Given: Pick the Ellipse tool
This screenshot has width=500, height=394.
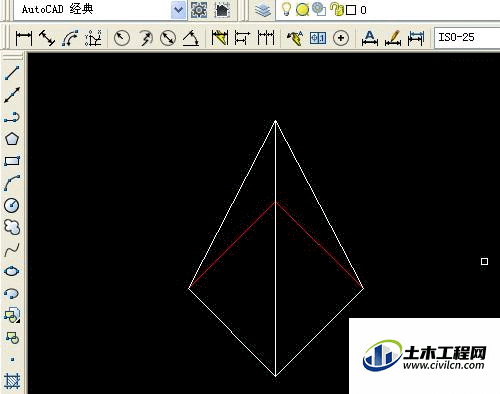Looking at the screenshot, I should (12, 271).
